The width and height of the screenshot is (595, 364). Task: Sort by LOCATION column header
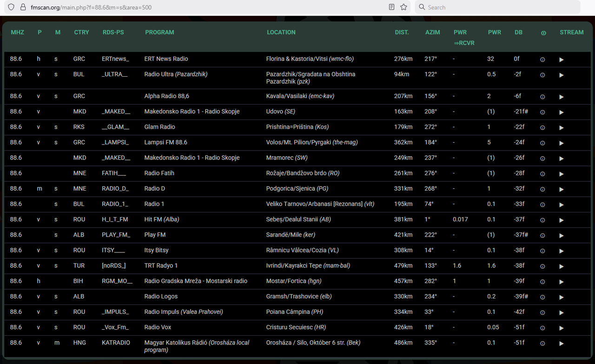[281, 32]
